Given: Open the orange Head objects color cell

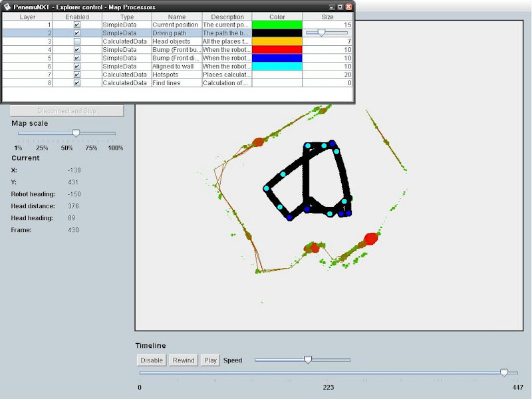Looking at the screenshot, I should [277, 41].
